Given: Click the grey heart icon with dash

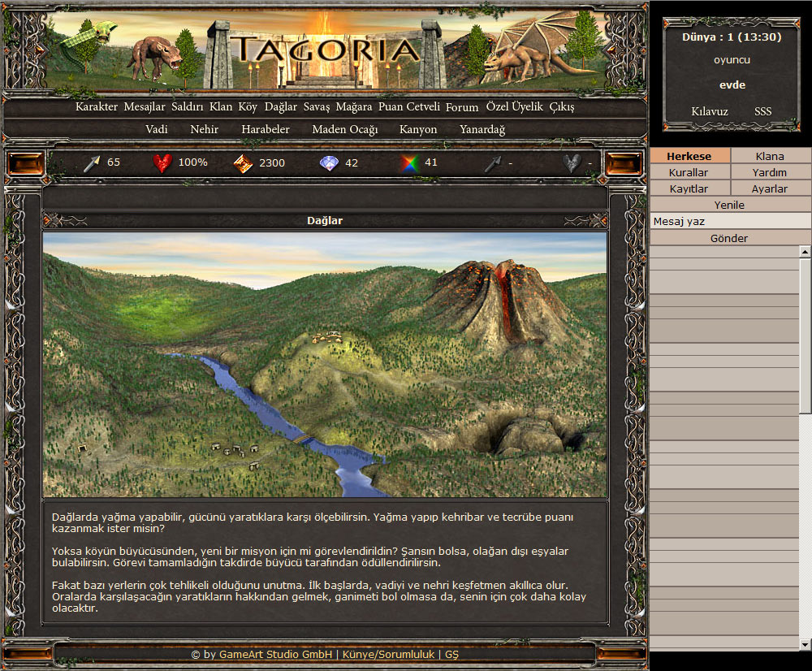Looking at the screenshot, I should [572, 163].
